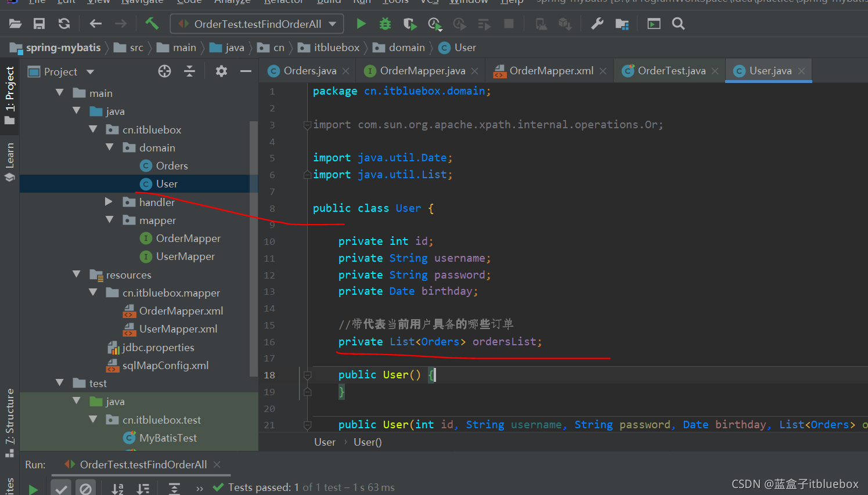Click the Open file toolbar icon

coord(15,24)
